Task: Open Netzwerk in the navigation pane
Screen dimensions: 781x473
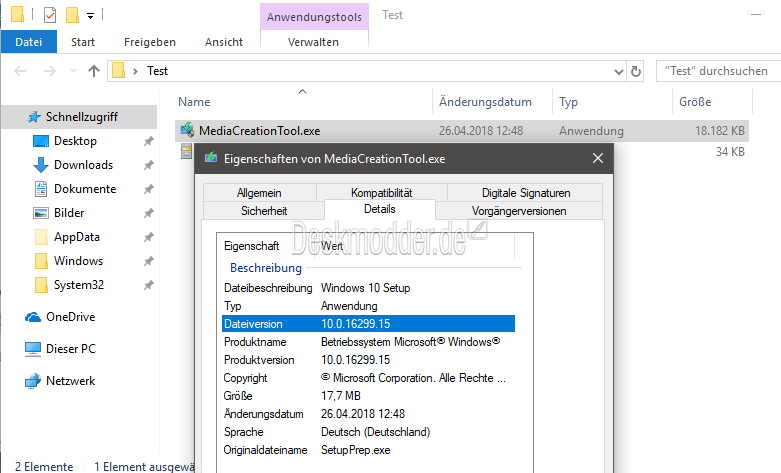Action: pyautogui.click(x=70, y=381)
